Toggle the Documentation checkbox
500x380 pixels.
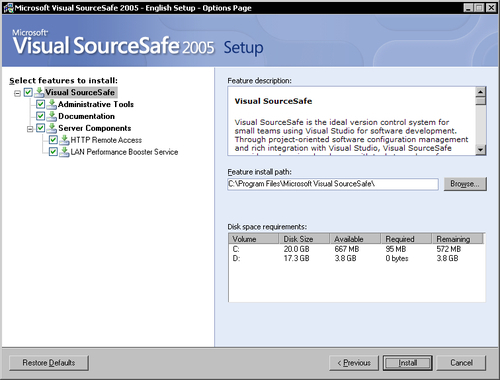(40, 116)
